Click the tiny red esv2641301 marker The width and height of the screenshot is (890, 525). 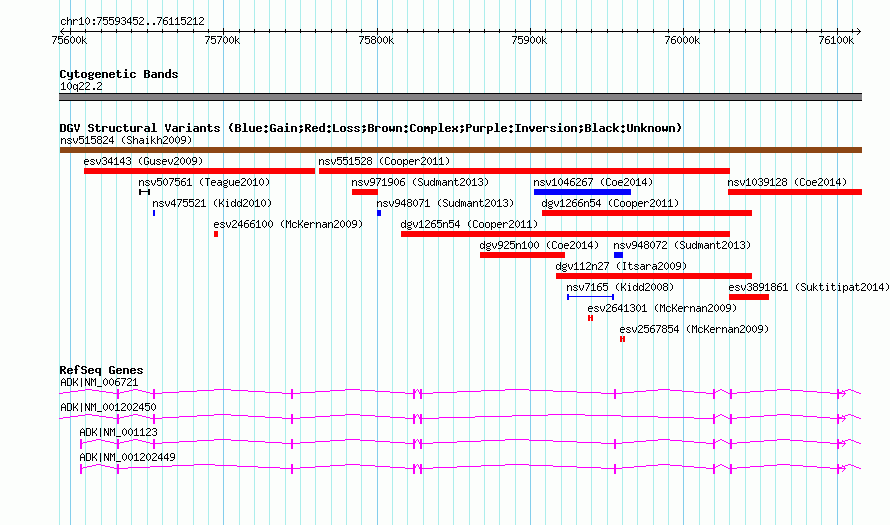(590, 318)
